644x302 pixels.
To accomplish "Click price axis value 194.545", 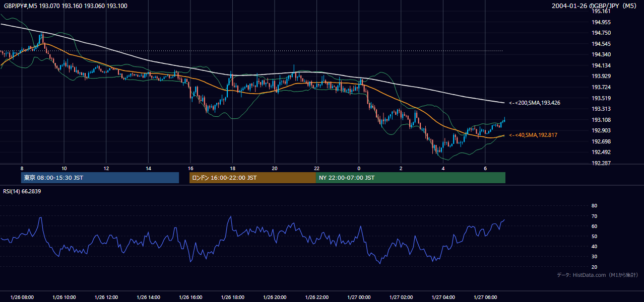I will pos(601,44).
